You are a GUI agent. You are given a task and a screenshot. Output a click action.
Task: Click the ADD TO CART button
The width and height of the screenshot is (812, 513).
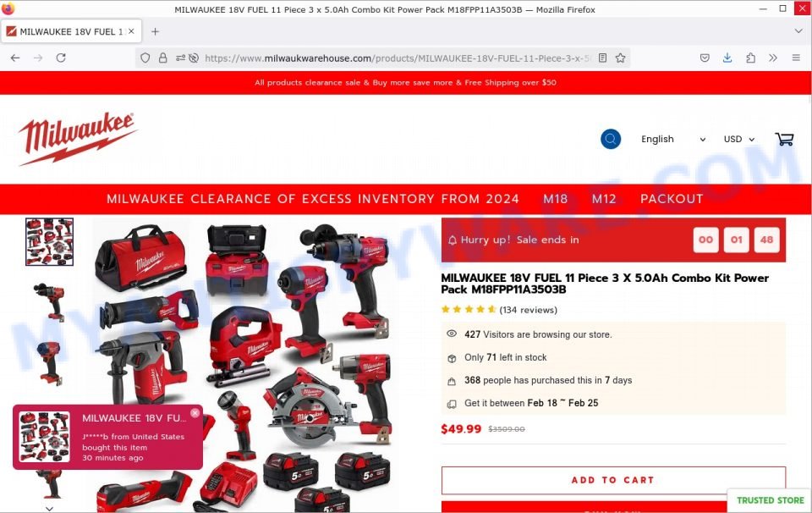point(613,480)
